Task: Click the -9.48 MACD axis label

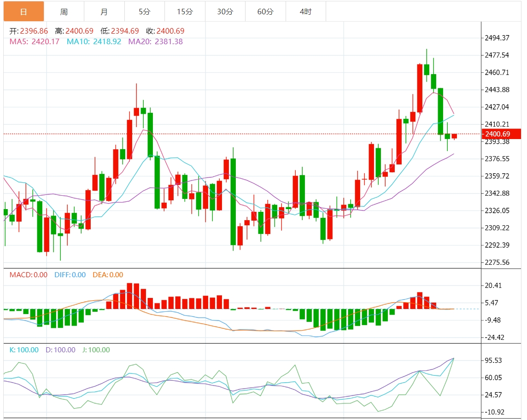Action: [x=492, y=320]
